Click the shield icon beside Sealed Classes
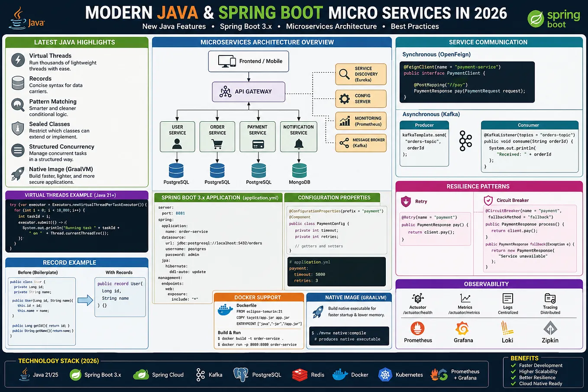The image size is (588, 392). coord(18,128)
